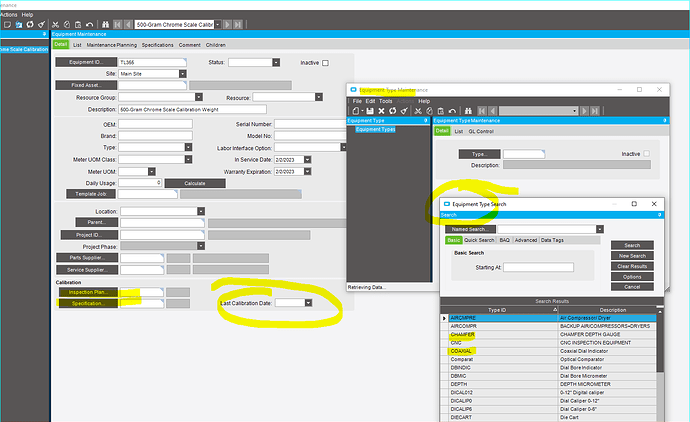This screenshot has width=690, height=422.
Task: Open the Status dropdown
Action: click(276, 62)
